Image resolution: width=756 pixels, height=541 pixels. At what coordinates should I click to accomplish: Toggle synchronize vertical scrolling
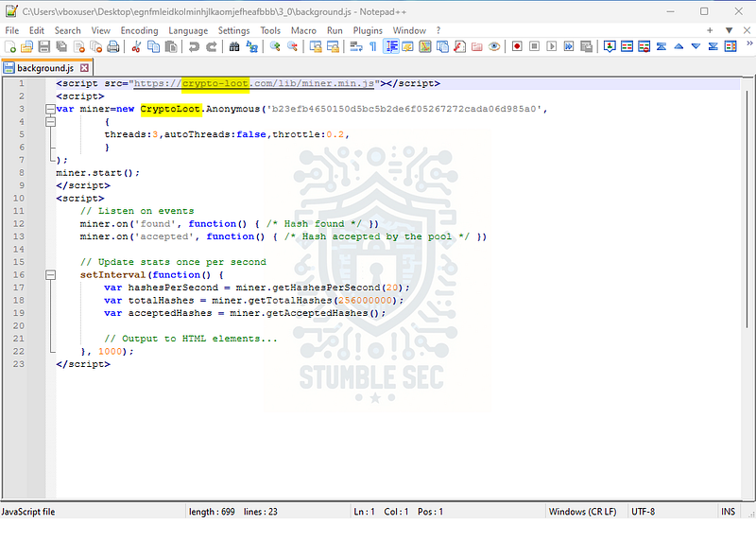(x=316, y=46)
